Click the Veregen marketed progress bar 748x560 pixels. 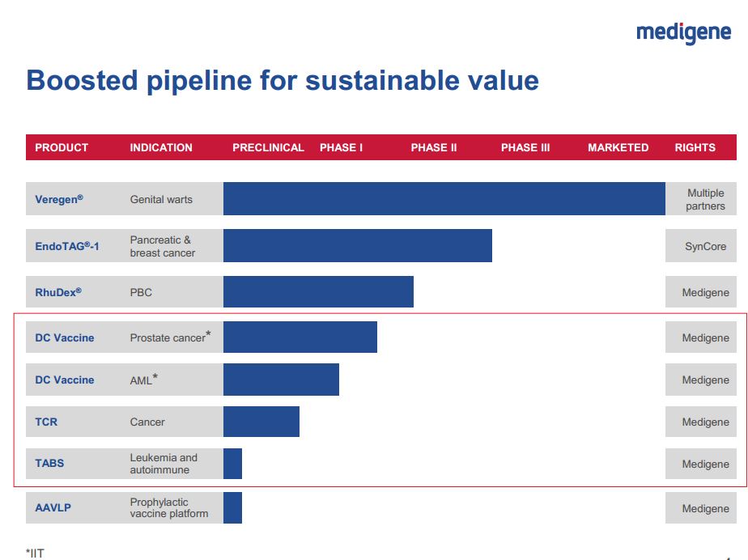444,199
